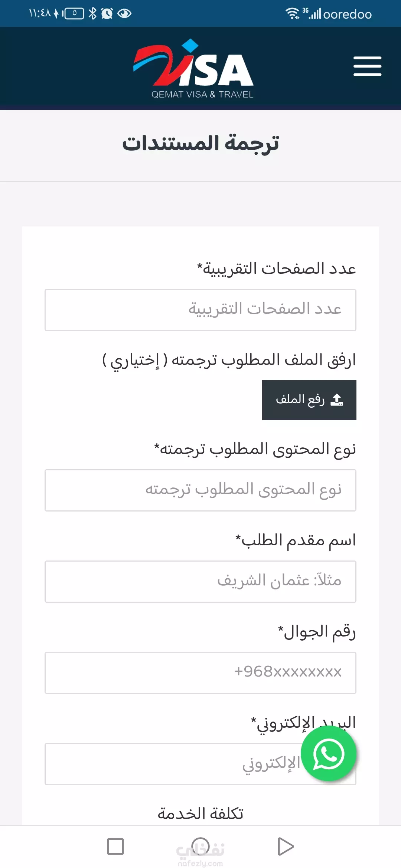Tap the email address input field
Viewport: 401px width, 868px height.
[171, 764]
